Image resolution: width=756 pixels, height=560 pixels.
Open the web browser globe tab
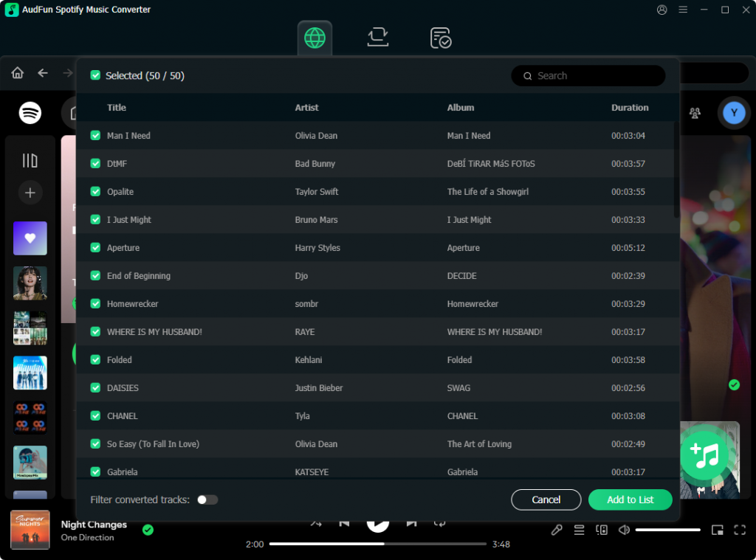pyautogui.click(x=315, y=38)
